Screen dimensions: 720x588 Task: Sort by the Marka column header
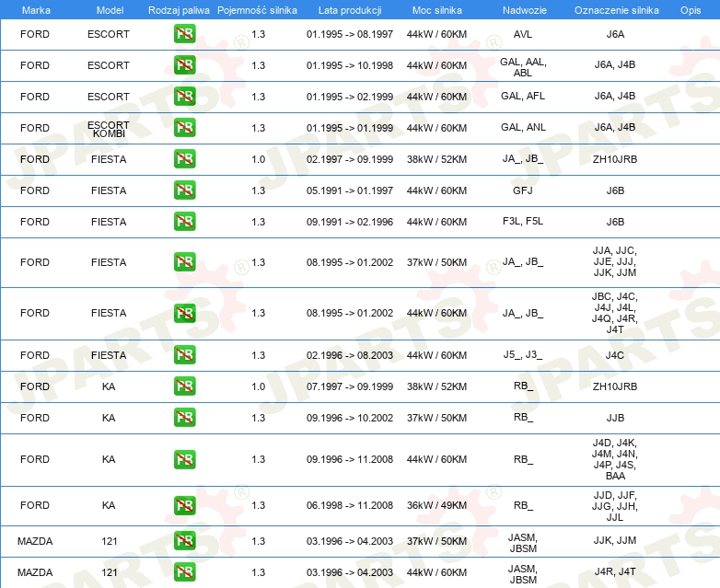point(36,10)
